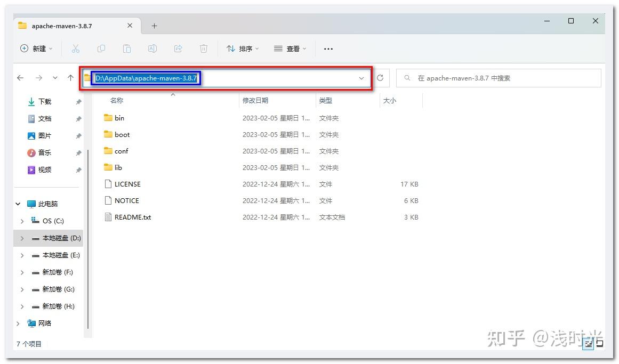This screenshot has width=619, height=364.
Task: Expand the 本地磁盘 (E:) drive node
Action: pos(22,255)
